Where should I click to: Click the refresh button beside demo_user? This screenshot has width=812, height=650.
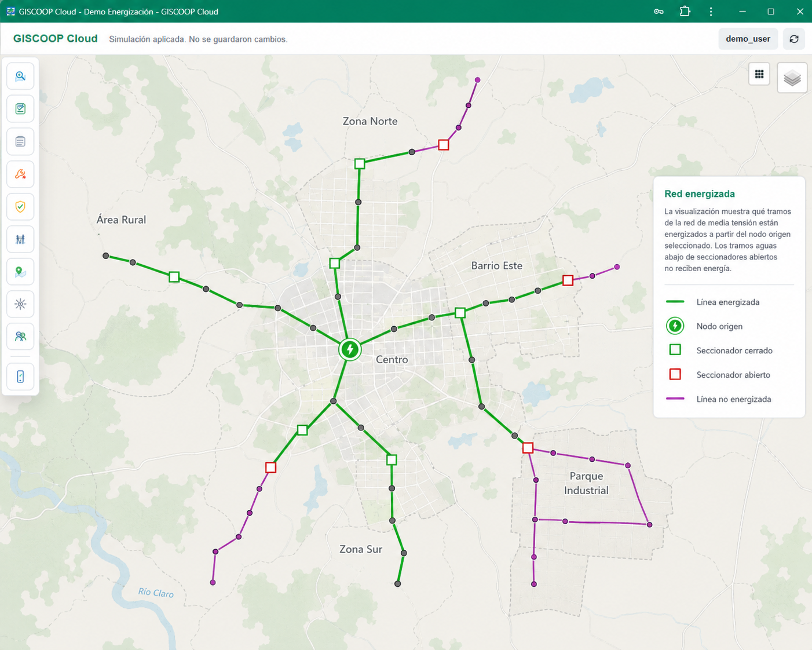794,39
